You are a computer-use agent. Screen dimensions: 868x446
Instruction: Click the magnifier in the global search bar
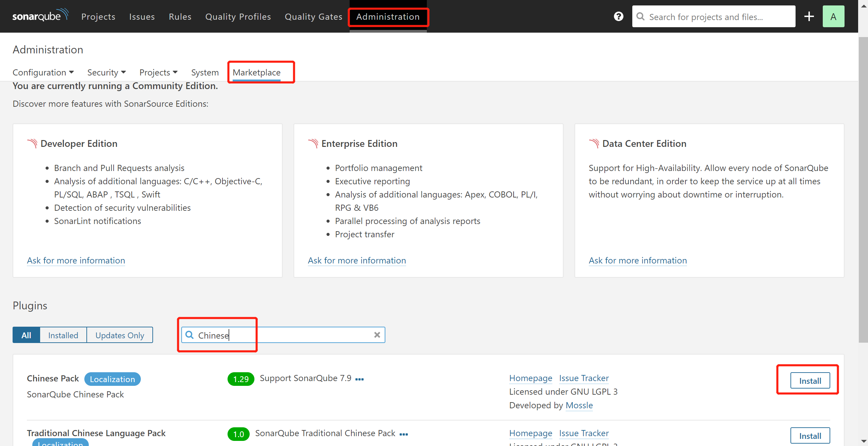(641, 16)
